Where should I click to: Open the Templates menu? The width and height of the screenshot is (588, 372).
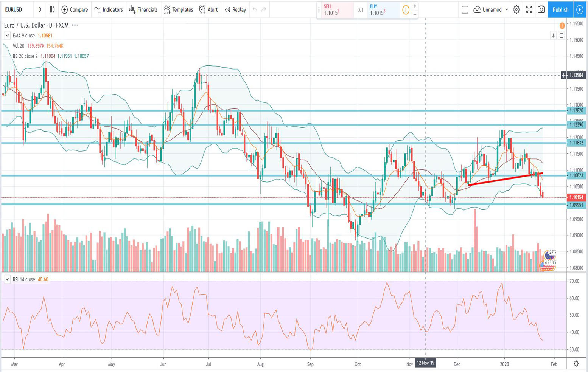[x=178, y=10]
